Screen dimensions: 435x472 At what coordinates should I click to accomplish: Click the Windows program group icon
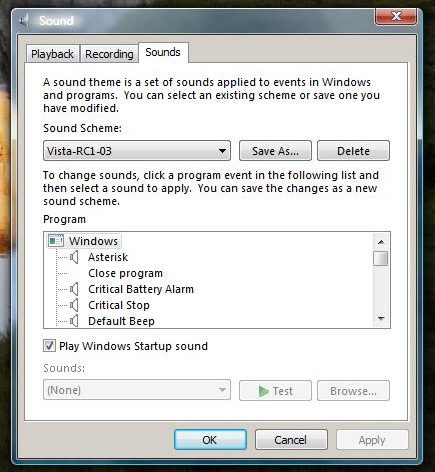click(56, 241)
